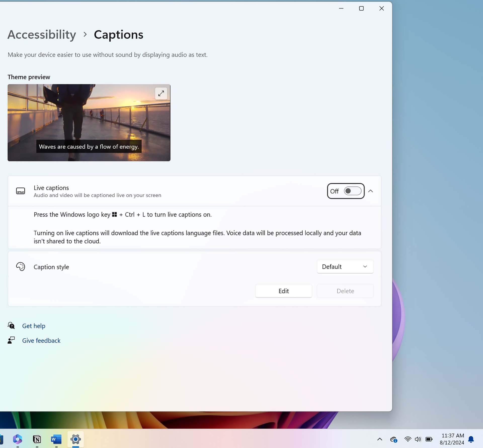This screenshot has height=448, width=483.
Task: Click the Get help headset icon
Action: click(x=11, y=325)
